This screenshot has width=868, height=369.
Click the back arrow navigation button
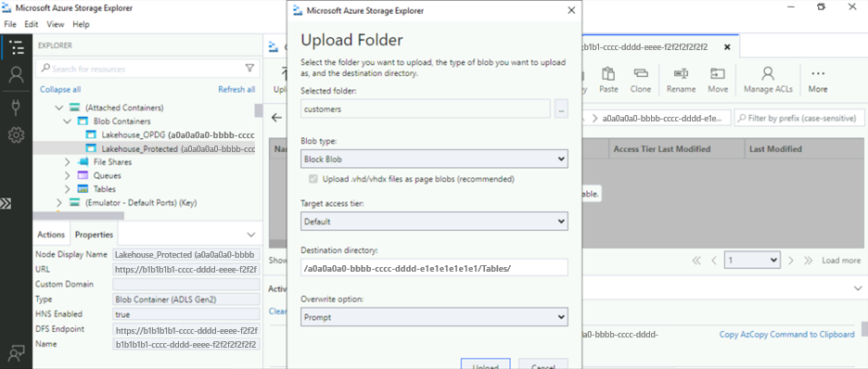[276, 118]
